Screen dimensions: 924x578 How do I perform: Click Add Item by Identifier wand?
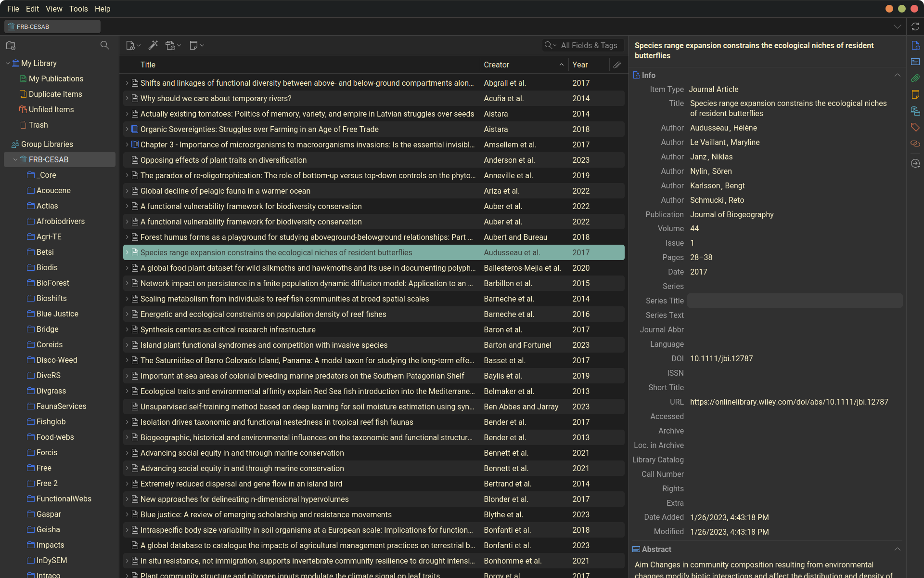(x=153, y=45)
